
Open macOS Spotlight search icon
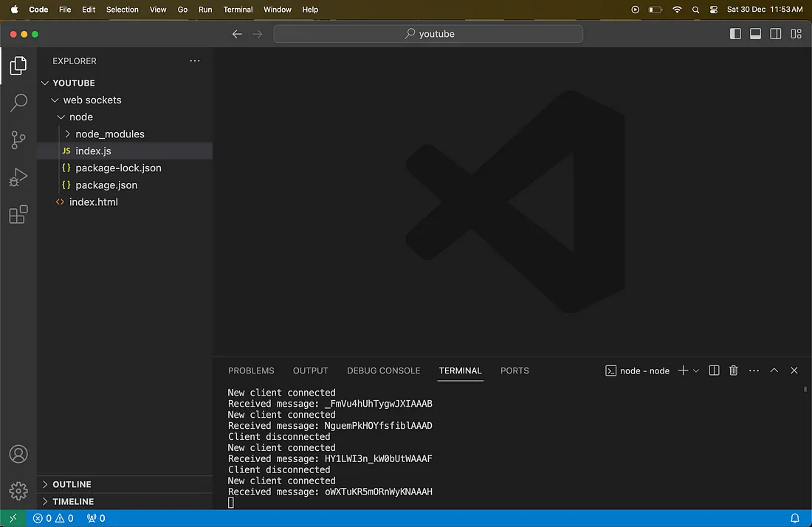(695, 10)
